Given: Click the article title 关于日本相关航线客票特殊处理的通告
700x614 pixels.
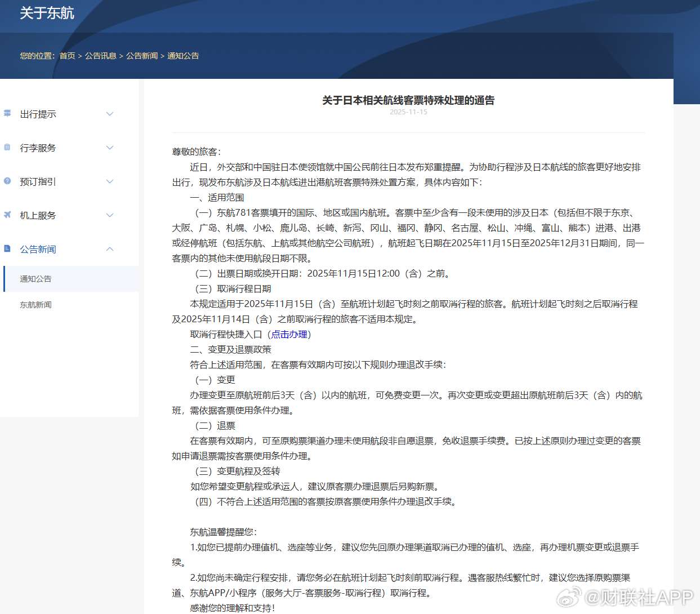Looking at the screenshot, I should [x=408, y=100].
